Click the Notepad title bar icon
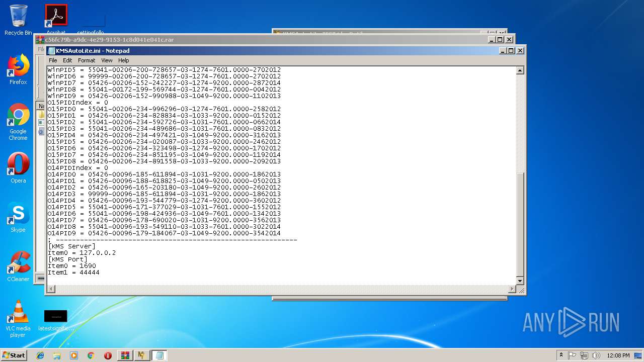644x362 pixels. pos(51,51)
